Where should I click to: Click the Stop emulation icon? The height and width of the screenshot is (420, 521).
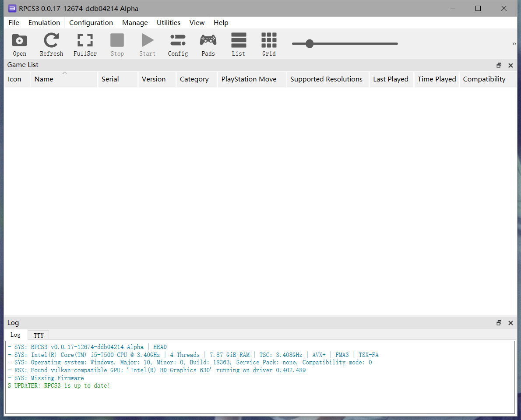117,45
